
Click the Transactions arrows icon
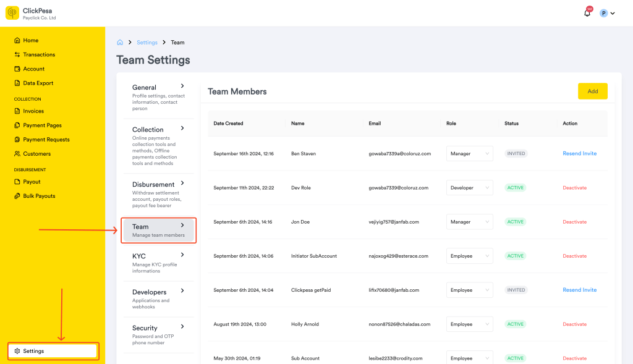tap(17, 54)
